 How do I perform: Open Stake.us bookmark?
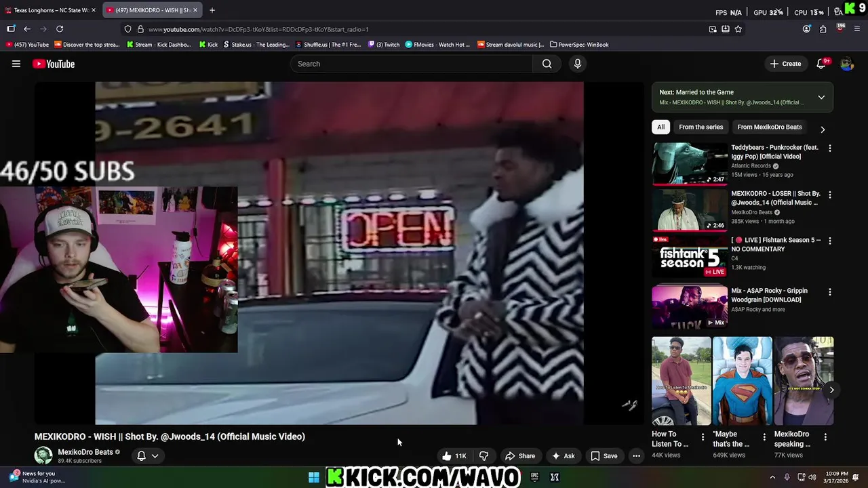coord(256,45)
